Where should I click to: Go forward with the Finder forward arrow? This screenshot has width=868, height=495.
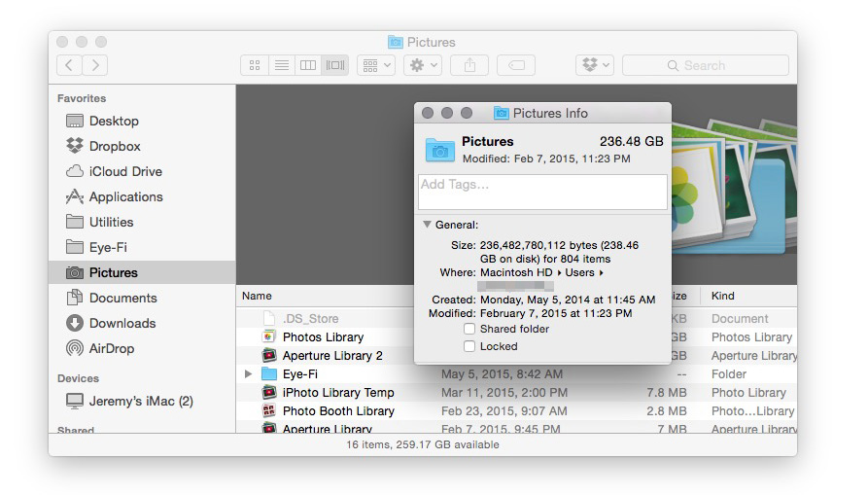(x=95, y=65)
